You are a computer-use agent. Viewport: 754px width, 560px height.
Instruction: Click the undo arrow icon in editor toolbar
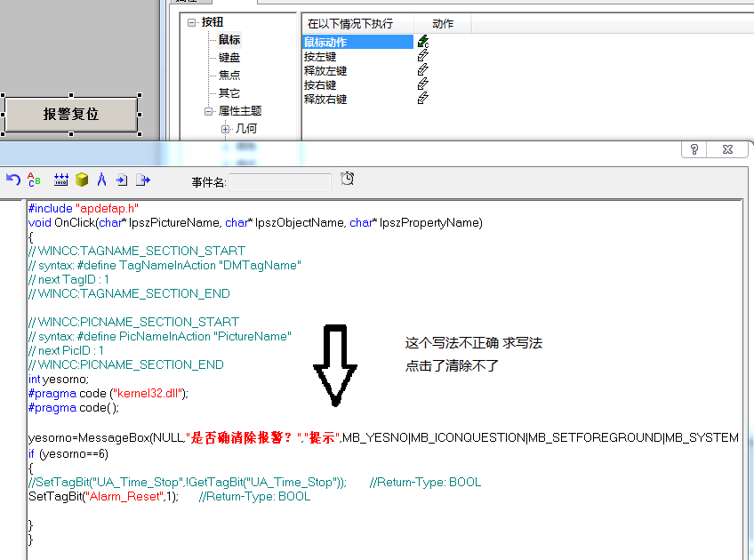pos(13,180)
